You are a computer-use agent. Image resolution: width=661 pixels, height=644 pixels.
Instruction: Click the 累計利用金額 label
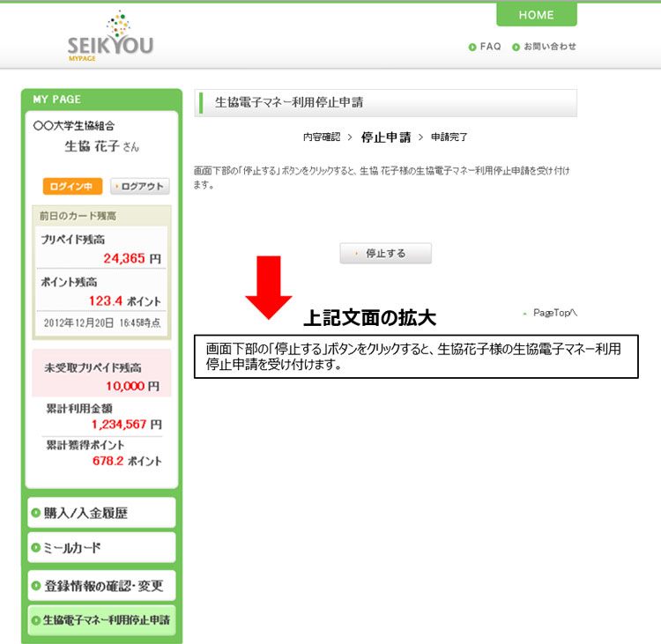78,409
